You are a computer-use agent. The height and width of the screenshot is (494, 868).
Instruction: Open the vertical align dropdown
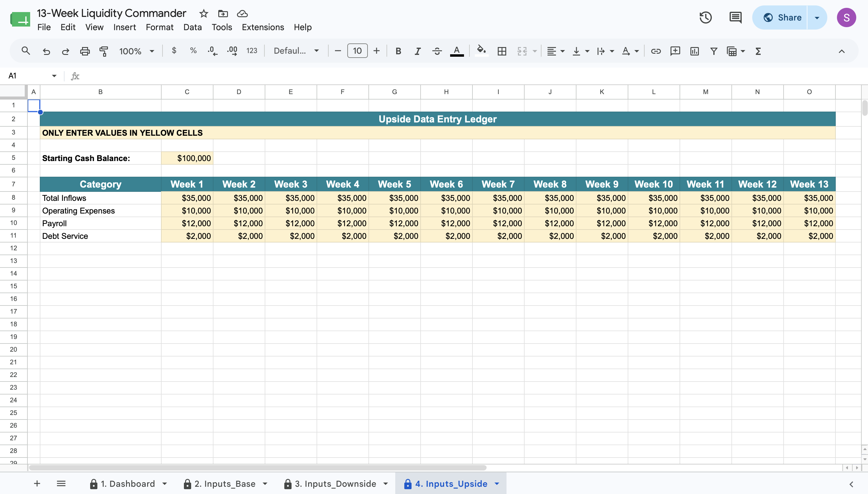pyautogui.click(x=580, y=51)
